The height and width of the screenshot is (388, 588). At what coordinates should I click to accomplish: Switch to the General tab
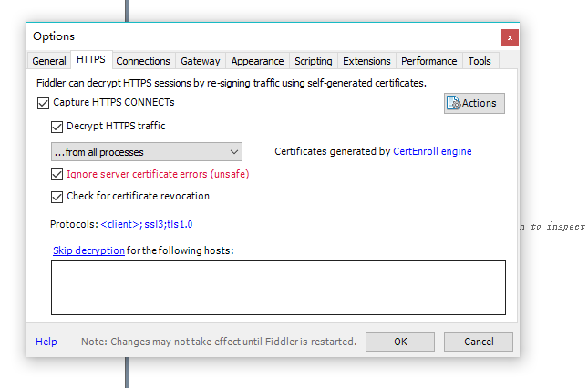tap(49, 61)
